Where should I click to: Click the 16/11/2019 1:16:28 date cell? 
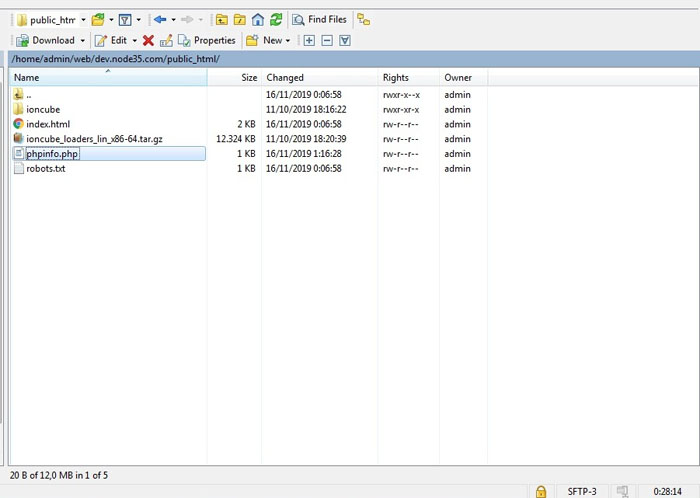coord(304,154)
